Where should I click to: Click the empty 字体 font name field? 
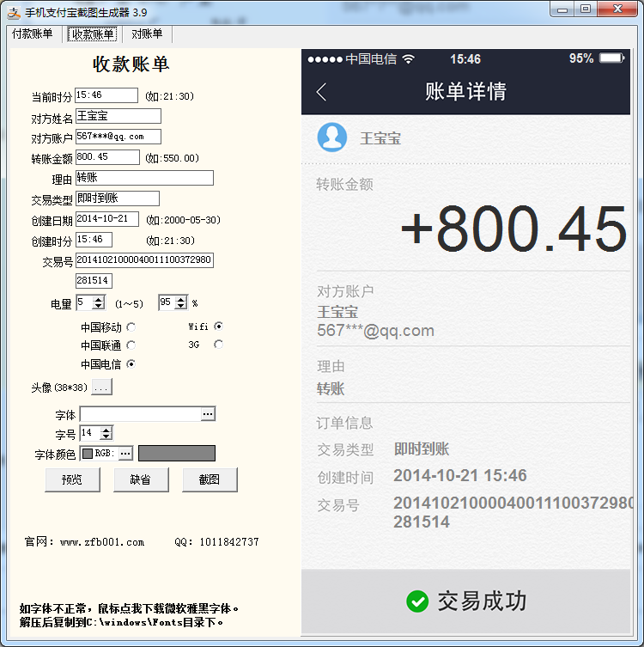140,414
